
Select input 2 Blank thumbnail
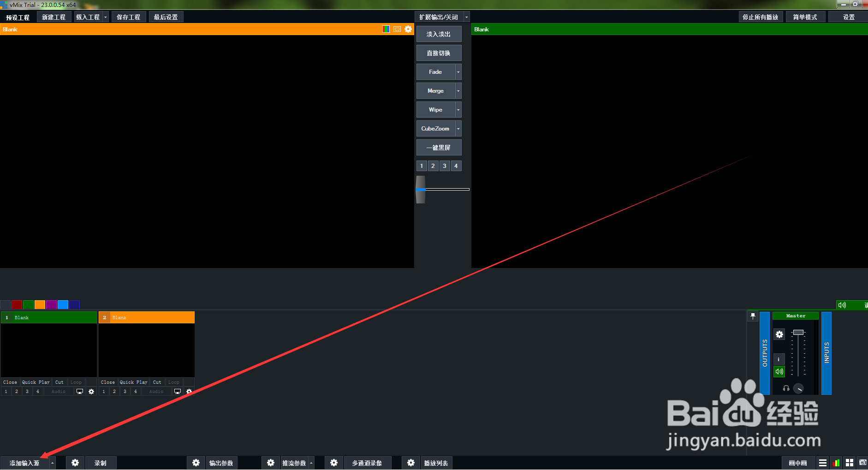[147, 350]
